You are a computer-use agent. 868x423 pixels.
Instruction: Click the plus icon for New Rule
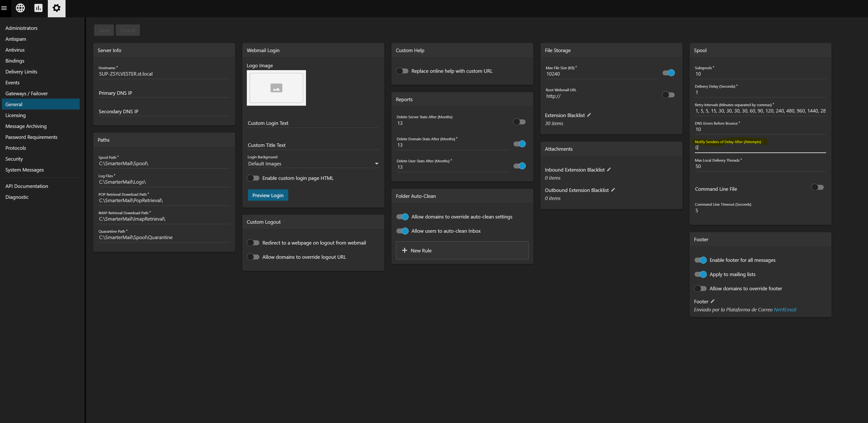405,250
